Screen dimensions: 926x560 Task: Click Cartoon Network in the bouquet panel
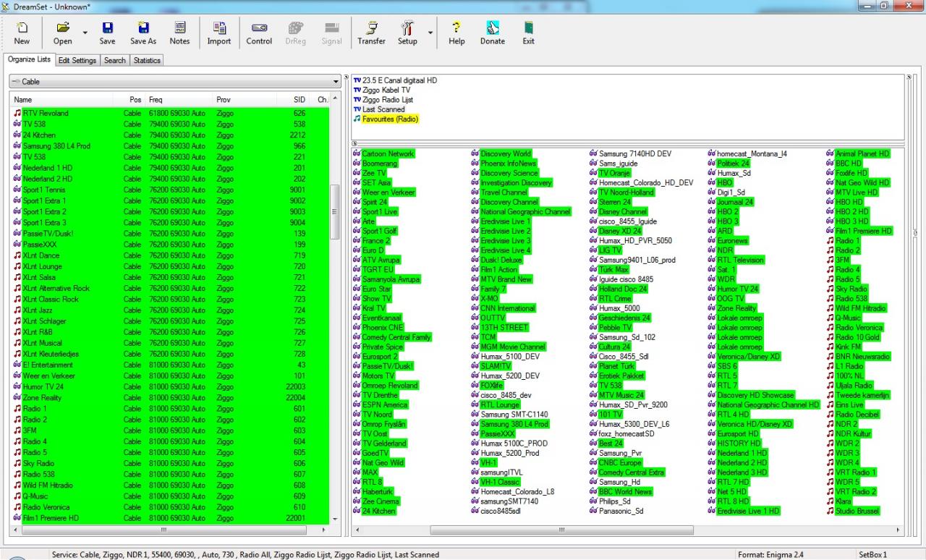[388, 154]
